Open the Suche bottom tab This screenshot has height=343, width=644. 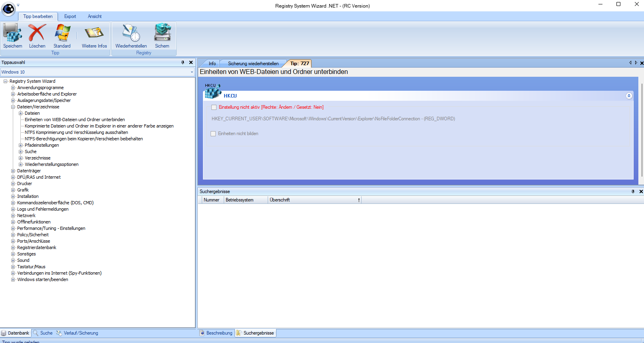coord(43,333)
